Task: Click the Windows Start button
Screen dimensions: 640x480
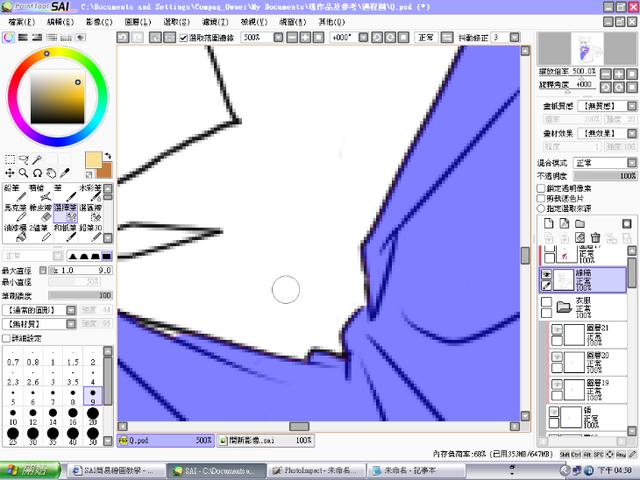Action: click(30, 470)
